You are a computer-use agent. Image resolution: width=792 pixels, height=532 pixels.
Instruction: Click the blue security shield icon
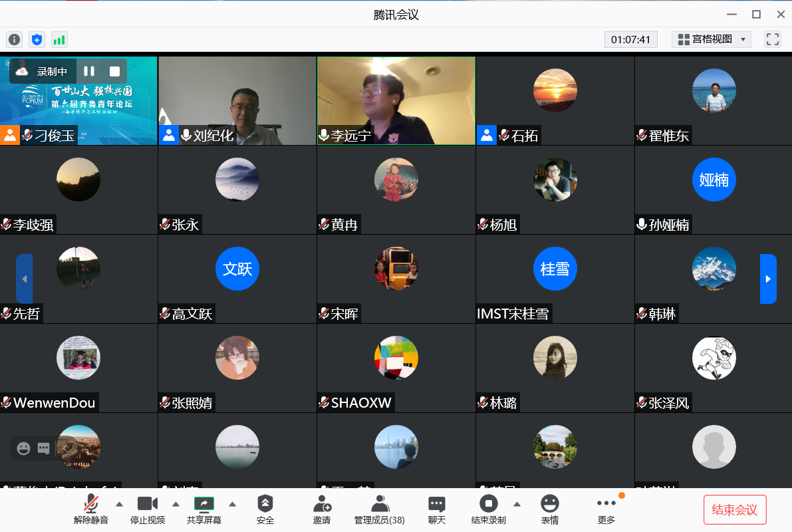37,39
